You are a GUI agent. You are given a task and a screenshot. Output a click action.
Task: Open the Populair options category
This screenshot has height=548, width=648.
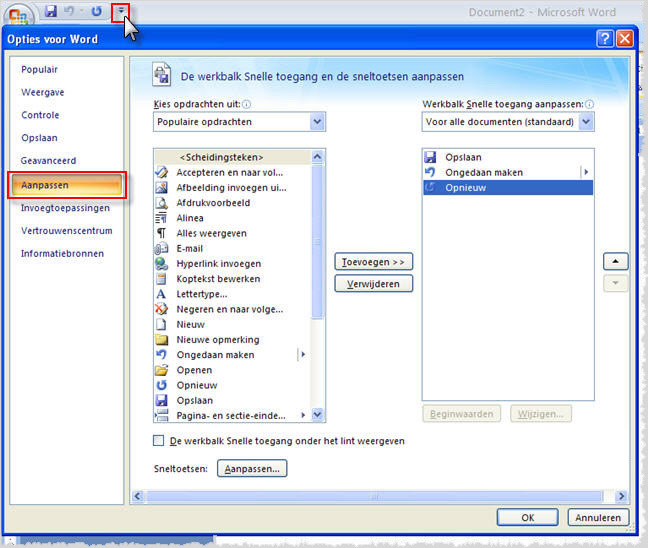(39, 69)
